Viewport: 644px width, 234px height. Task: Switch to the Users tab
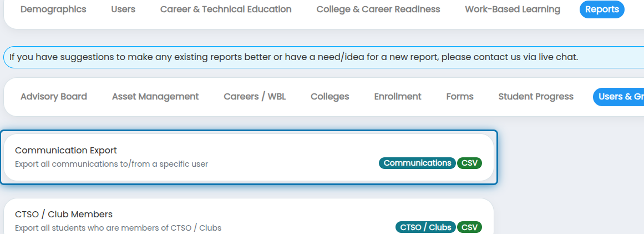[123, 9]
